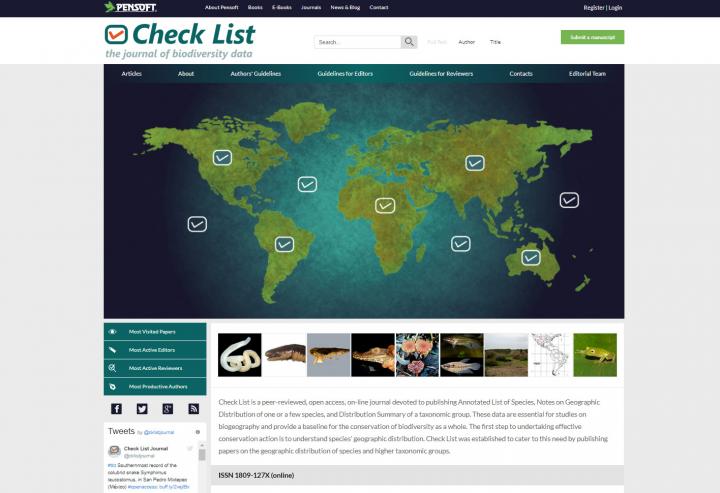Expand Most Visited Papers panel
The height and width of the screenshot is (493, 720).
(155, 331)
